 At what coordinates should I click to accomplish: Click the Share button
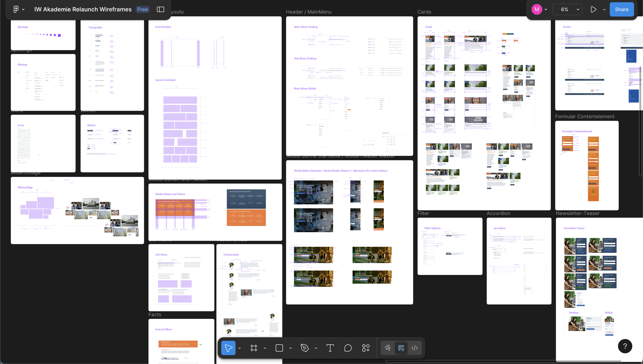622,9
